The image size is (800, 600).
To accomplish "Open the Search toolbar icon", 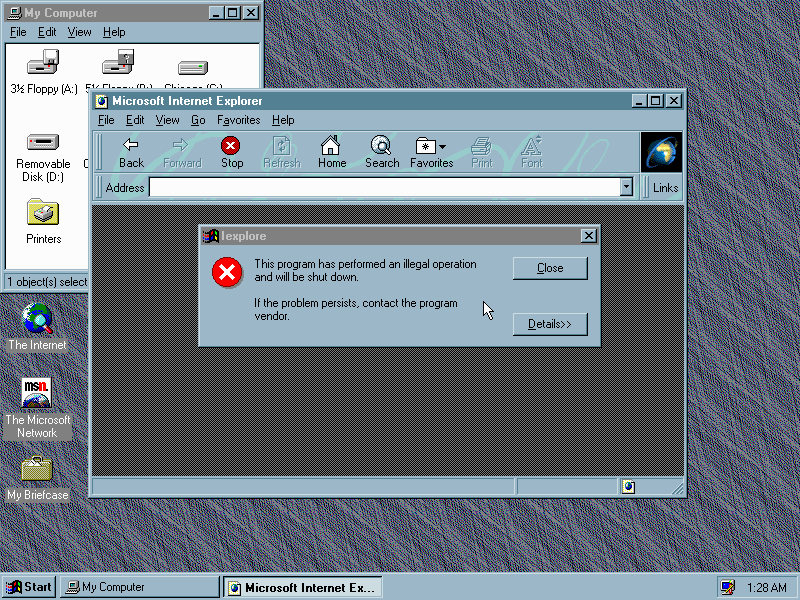I will 381,146.
